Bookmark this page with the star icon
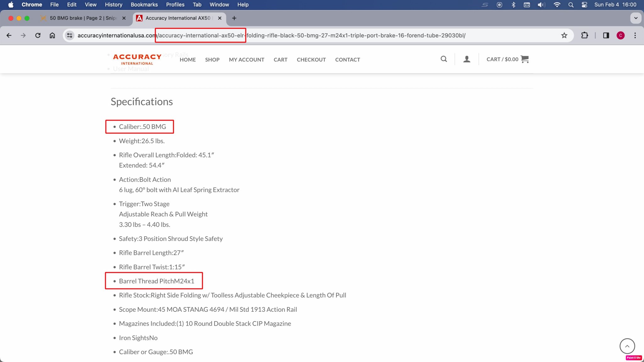Viewport: 644px width, 362px height. [x=564, y=36]
